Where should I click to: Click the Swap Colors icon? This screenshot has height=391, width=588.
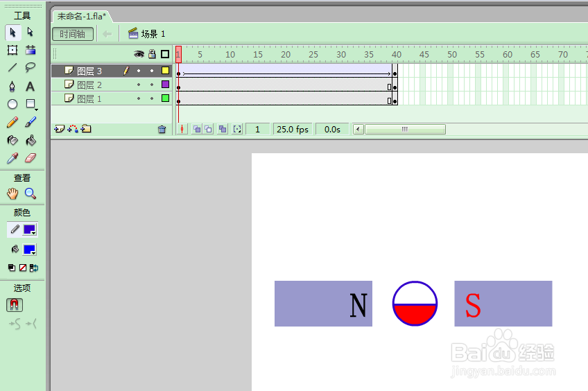[34, 268]
